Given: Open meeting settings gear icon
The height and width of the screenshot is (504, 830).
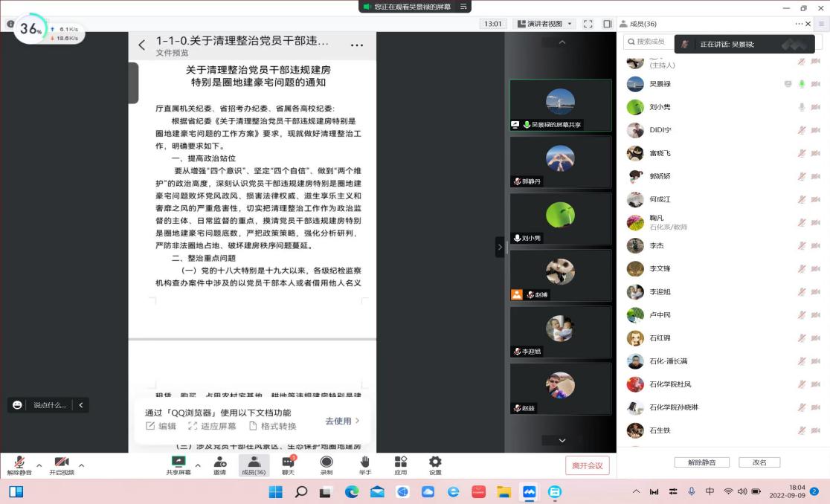Looking at the screenshot, I should (435, 465).
